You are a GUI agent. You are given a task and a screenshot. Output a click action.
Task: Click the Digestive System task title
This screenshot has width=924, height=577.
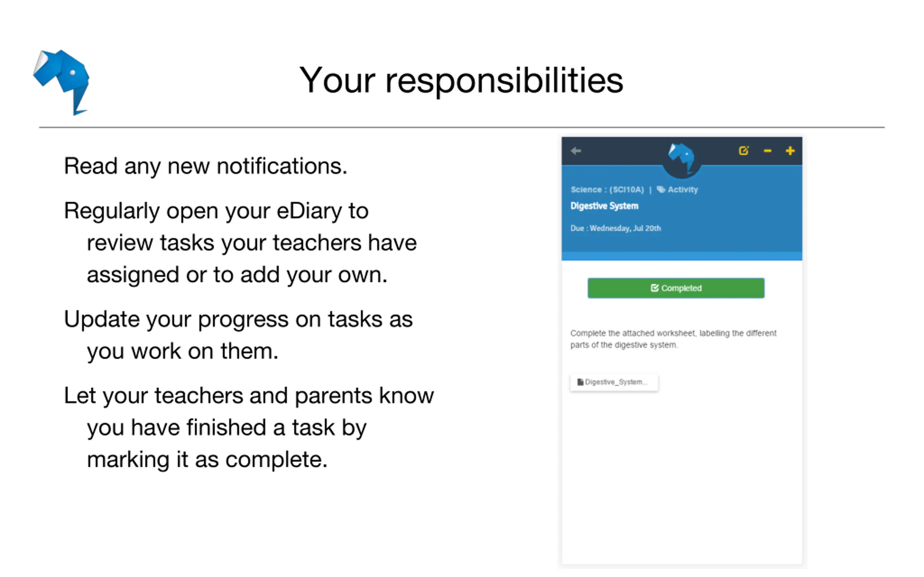click(x=604, y=206)
